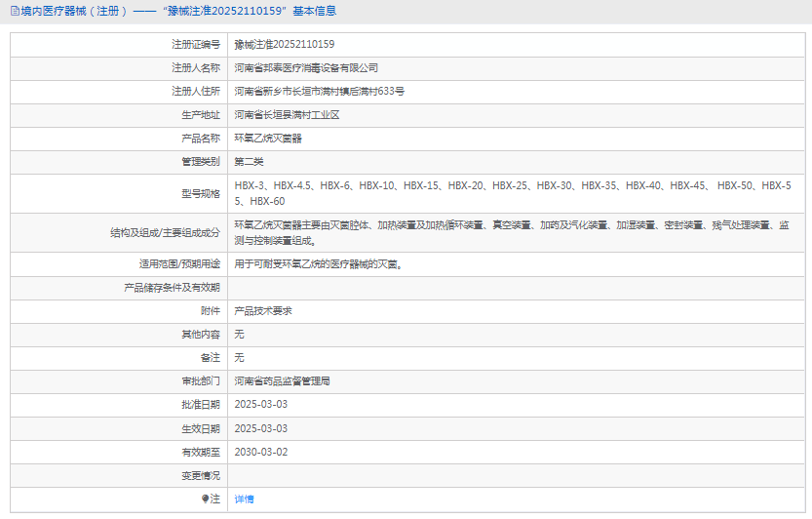Screen dimensions: 812x519
Task: Click the 批准日期 value 2025-03-03
Action: 260,405
